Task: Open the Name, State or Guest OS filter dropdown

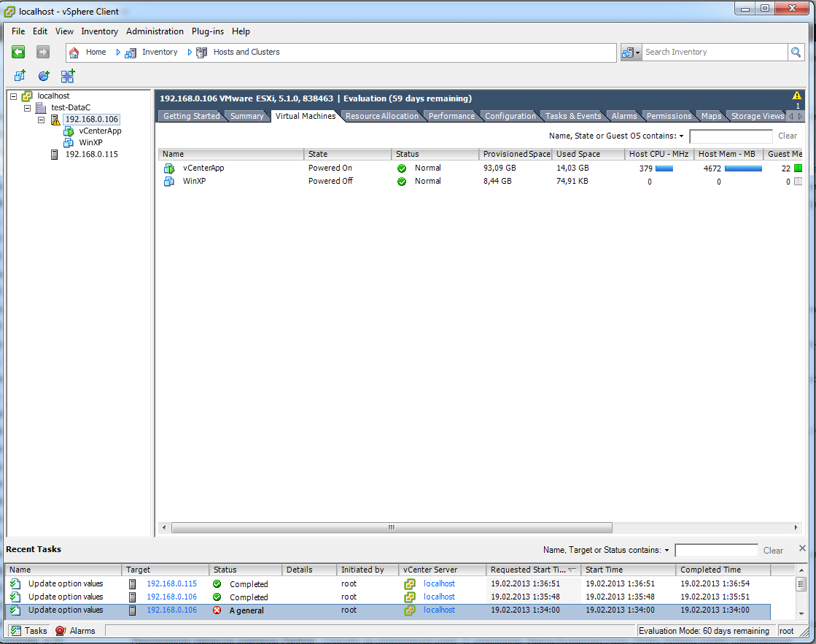Action: tap(681, 136)
